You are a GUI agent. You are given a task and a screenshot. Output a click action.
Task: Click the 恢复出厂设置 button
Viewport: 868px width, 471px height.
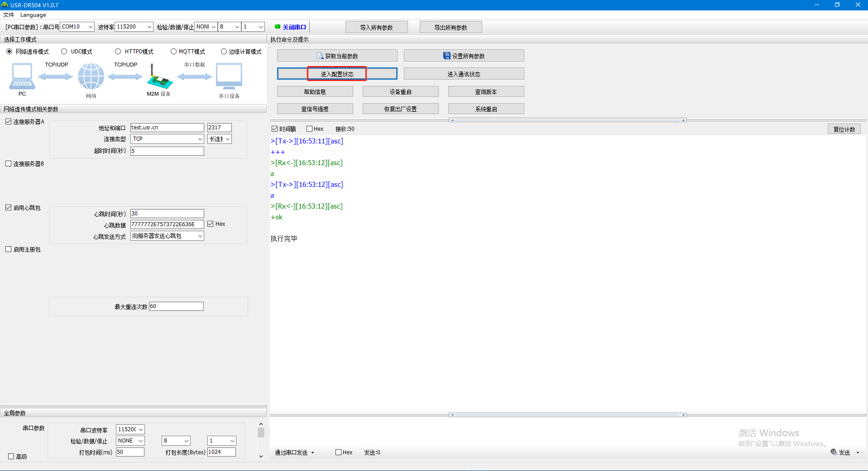(x=400, y=109)
